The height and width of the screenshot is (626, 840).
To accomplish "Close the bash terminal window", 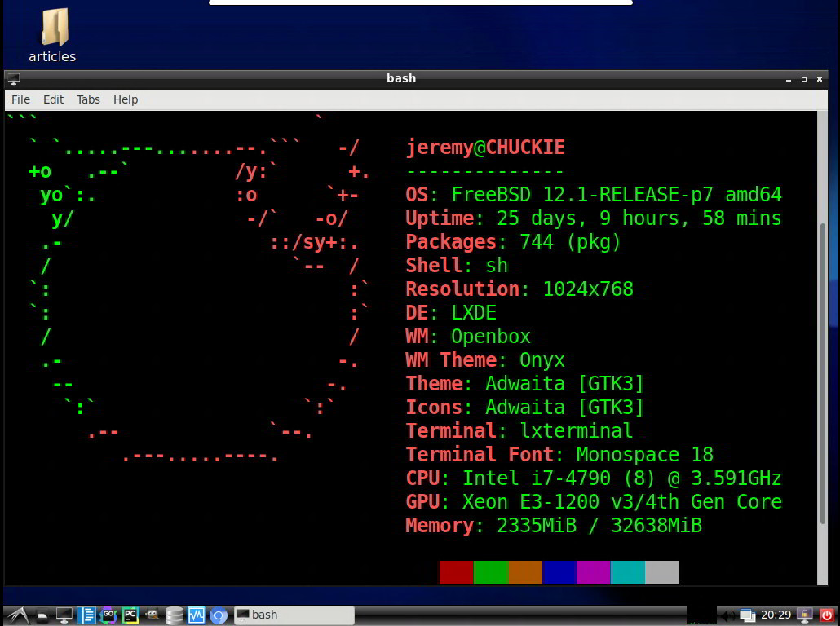I will 819,79.
